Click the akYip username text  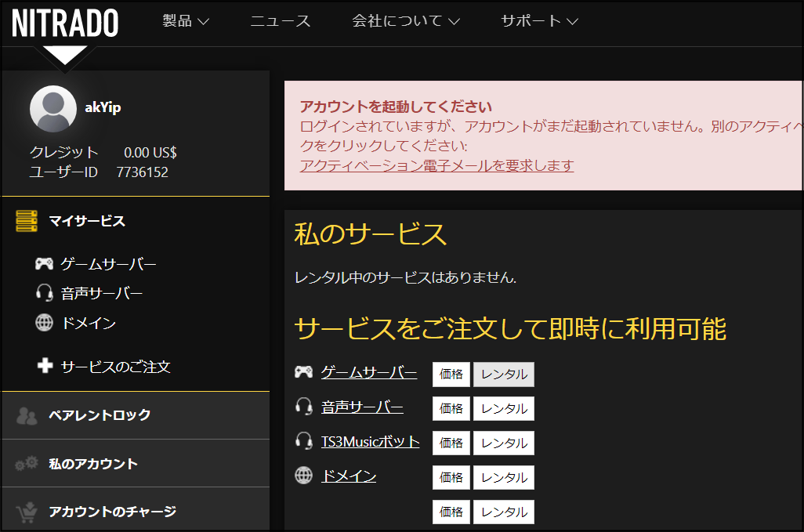click(103, 107)
